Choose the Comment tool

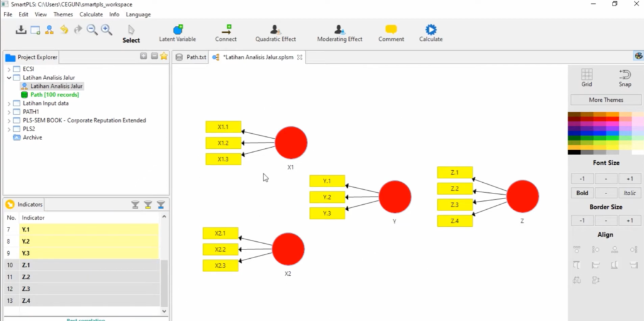click(391, 34)
